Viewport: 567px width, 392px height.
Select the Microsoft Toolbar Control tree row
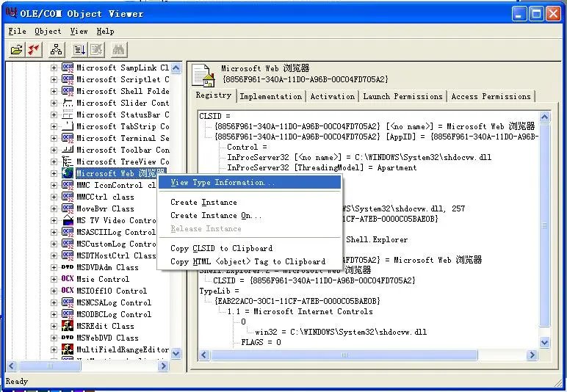point(123,150)
